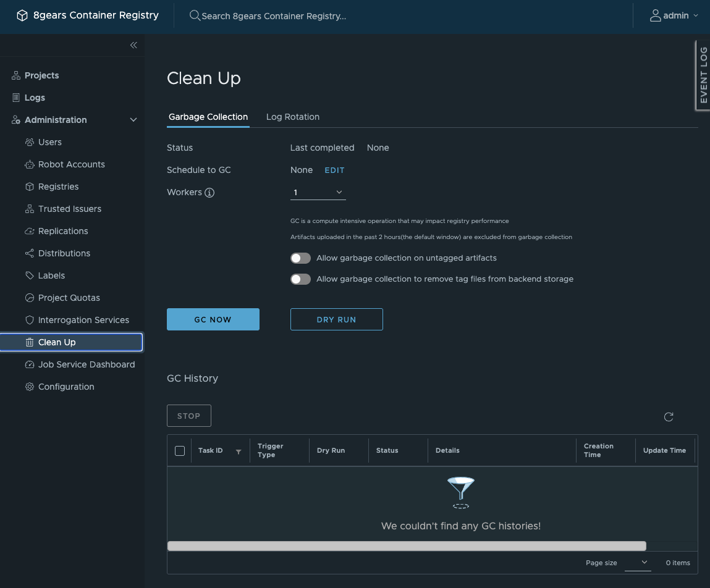710x588 pixels.
Task: Open the Event Log side tab
Action: click(703, 75)
